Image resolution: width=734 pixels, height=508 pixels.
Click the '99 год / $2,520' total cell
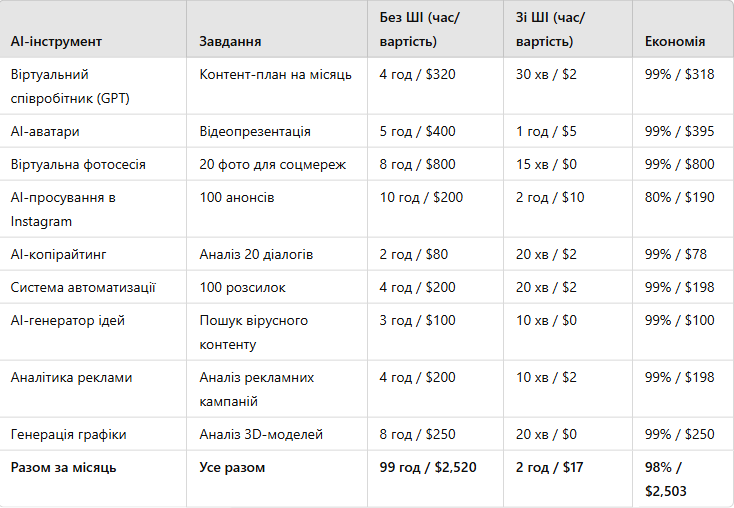coord(429,467)
